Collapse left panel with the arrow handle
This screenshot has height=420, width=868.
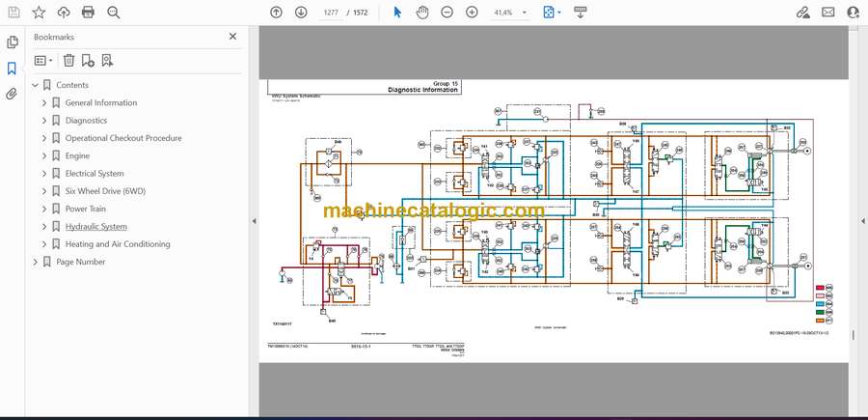coord(254,221)
